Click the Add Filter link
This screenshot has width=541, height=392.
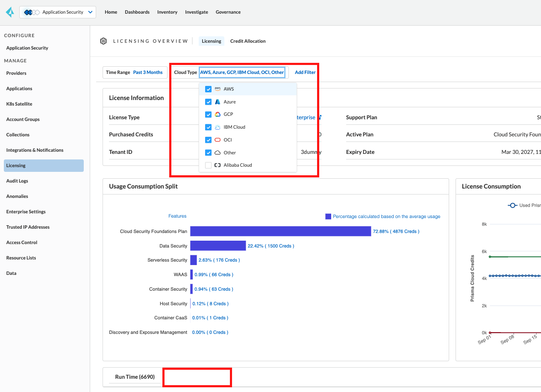[305, 72]
